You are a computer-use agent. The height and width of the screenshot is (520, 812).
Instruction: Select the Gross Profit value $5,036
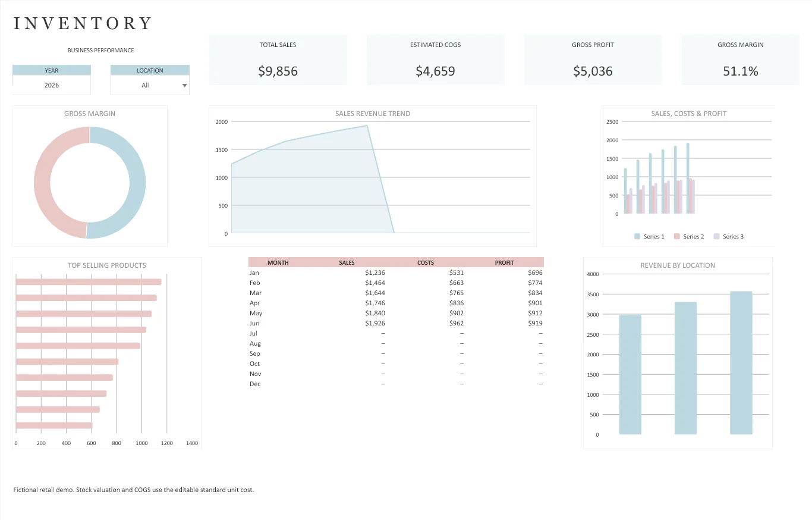[x=593, y=71]
